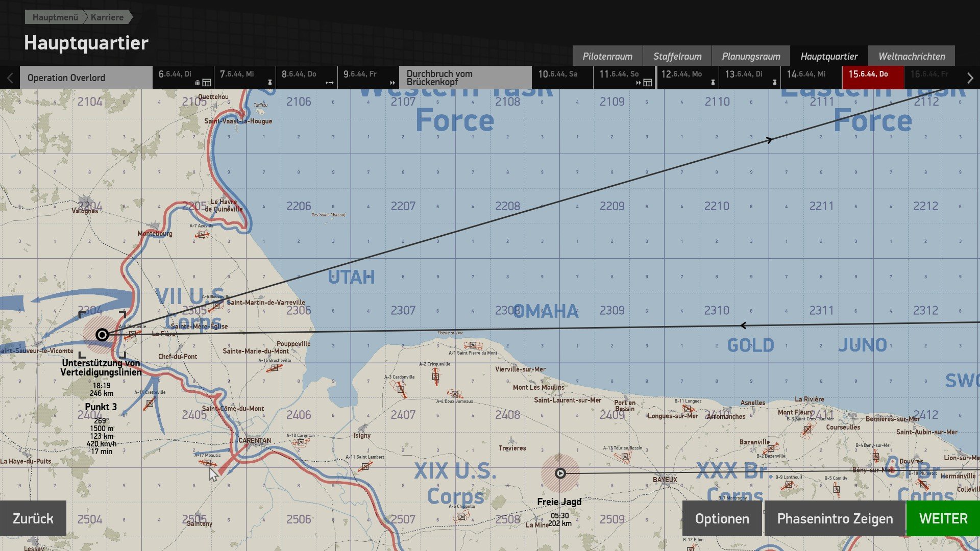The image size is (980, 551).
Task: Select the A-11 Saint Lambert airfield icon
Action: (x=365, y=466)
